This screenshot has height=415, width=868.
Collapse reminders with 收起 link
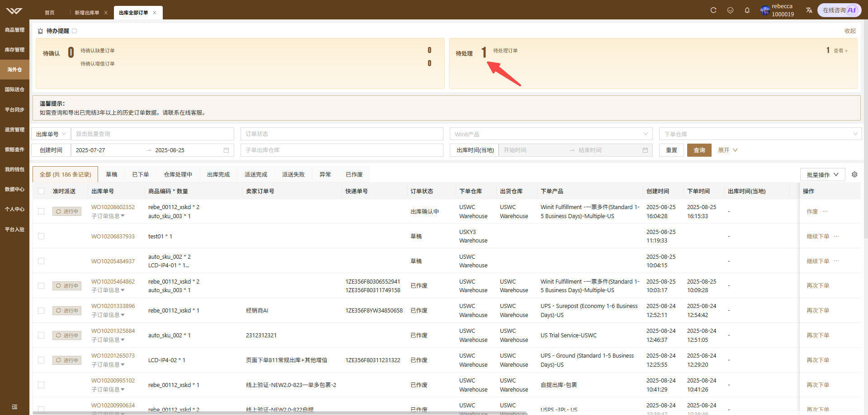click(850, 31)
